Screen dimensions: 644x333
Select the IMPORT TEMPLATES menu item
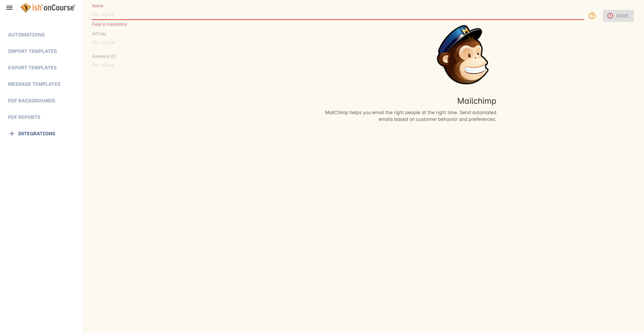[32, 51]
